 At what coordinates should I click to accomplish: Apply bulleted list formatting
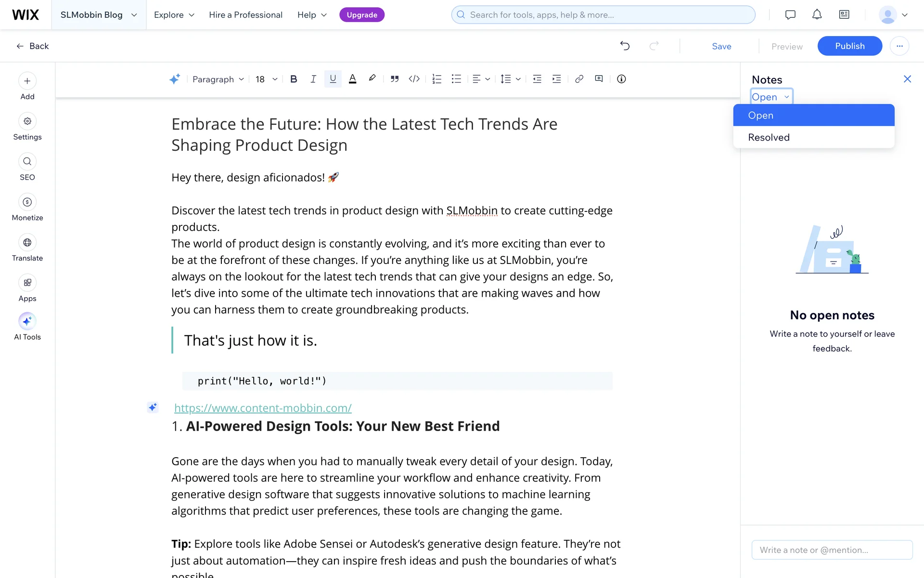pos(456,79)
